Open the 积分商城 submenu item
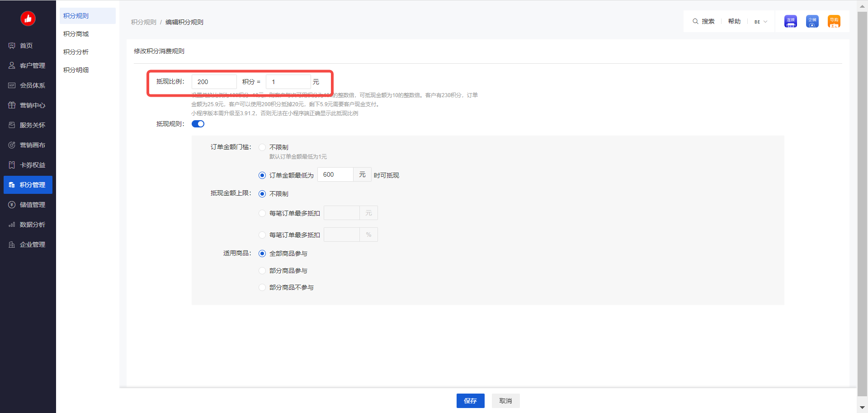Viewport: 868px width, 413px height. coord(76,34)
